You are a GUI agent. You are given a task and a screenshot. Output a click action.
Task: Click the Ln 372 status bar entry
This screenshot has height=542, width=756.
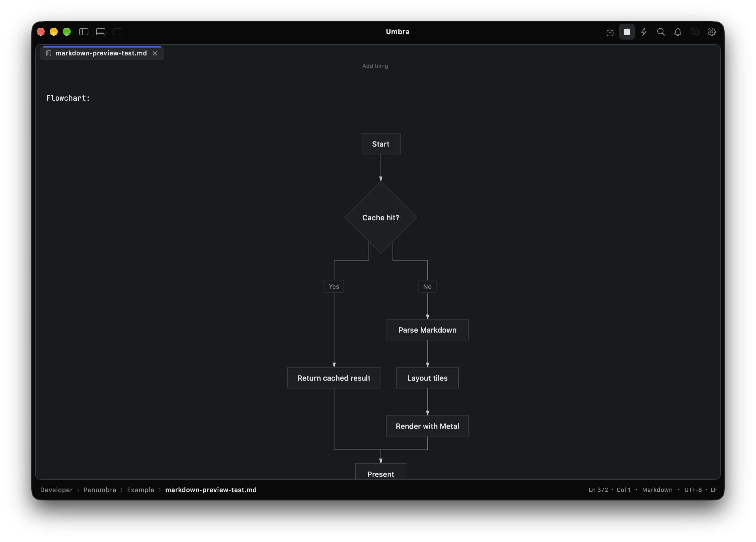click(x=598, y=490)
